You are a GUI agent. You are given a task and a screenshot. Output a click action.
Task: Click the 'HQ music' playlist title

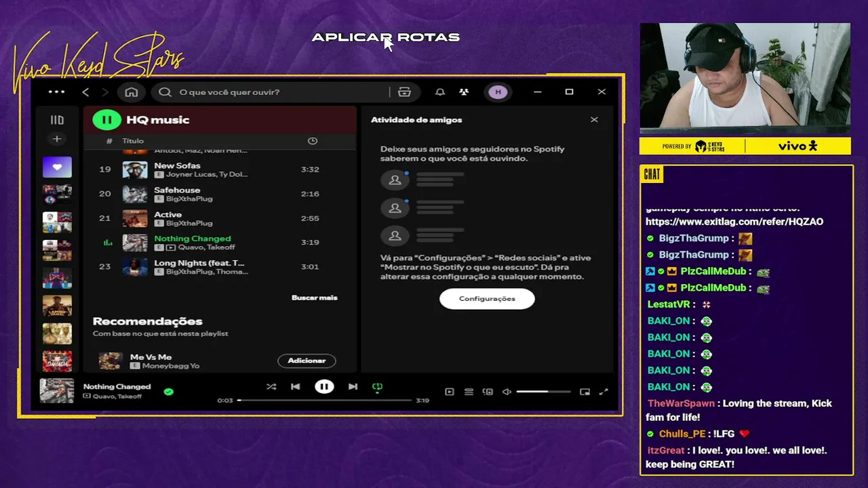click(x=157, y=120)
